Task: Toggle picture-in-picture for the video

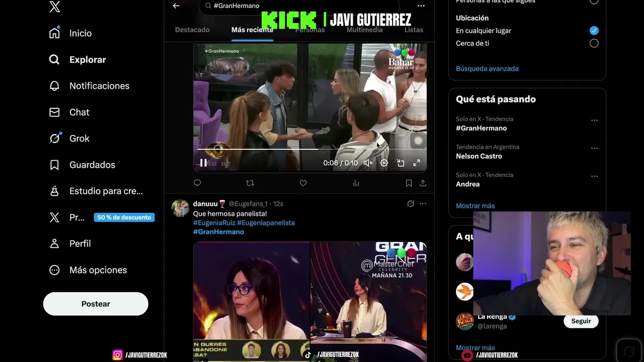Action: point(400,163)
